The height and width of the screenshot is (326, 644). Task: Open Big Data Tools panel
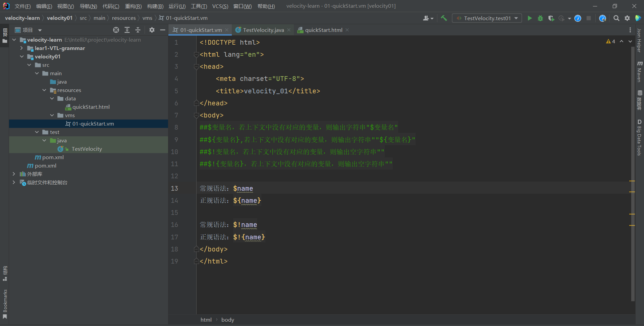coord(639,138)
